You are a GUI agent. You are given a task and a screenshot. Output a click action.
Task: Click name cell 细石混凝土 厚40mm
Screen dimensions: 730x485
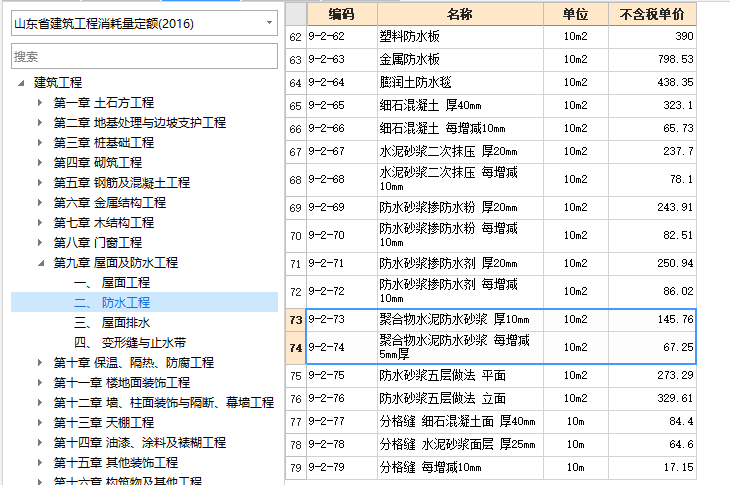(x=460, y=106)
